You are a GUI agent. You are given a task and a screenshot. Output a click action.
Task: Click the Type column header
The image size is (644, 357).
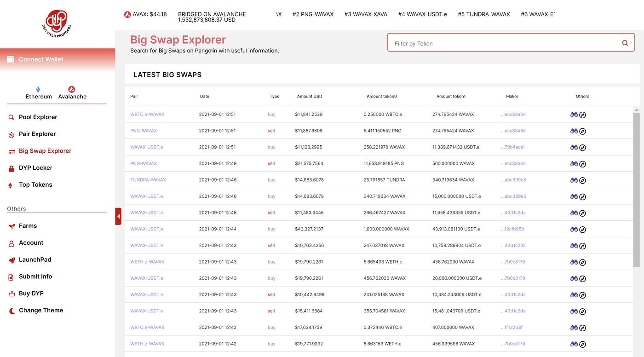point(275,97)
